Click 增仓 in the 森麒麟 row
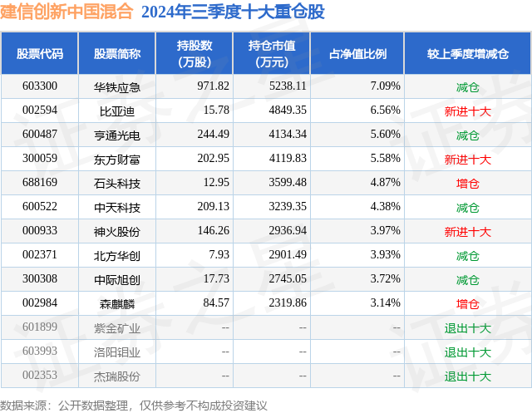The image size is (532, 413). [468, 304]
